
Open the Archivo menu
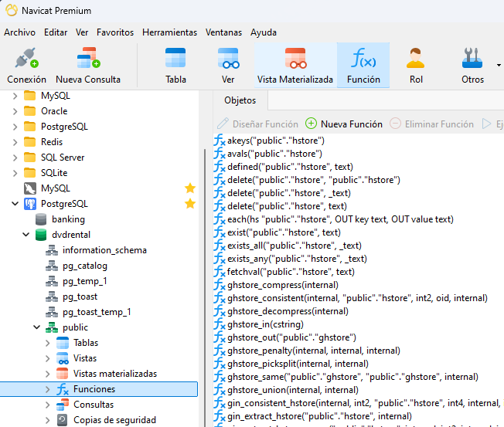pos(19,32)
